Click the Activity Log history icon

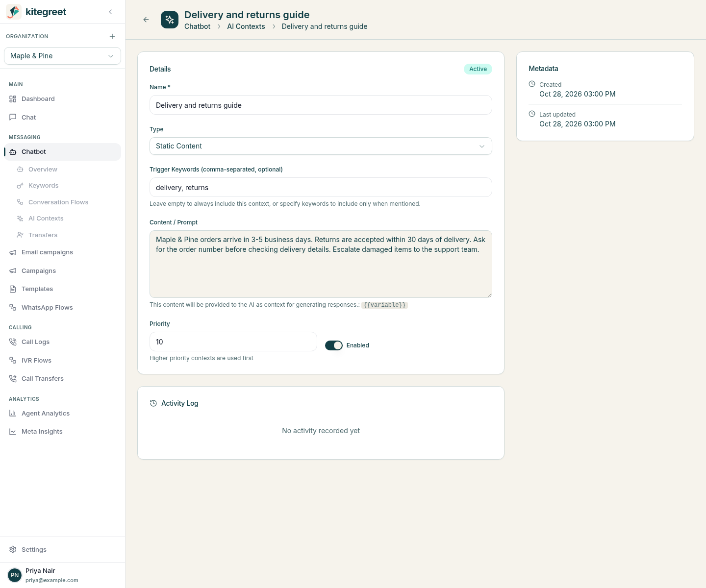pyautogui.click(x=153, y=403)
